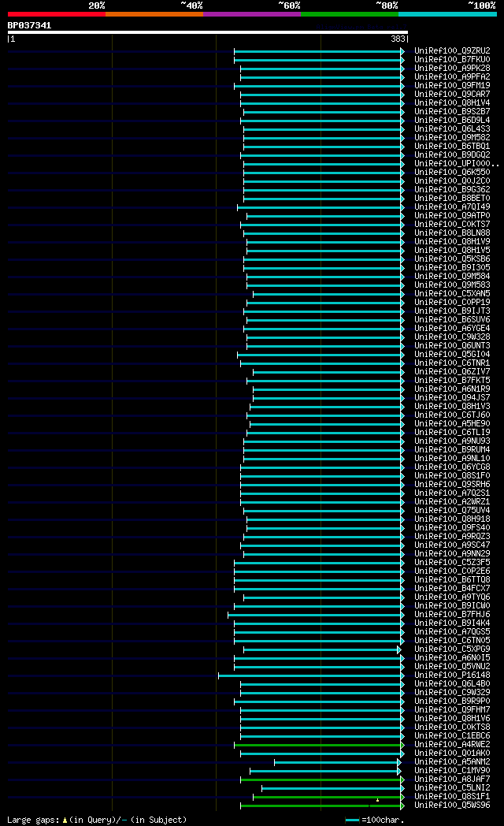This screenshot has height=826, width=504.
Task: Select the UniRef100_Q8S1F1 label
Action: coord(452,797)
